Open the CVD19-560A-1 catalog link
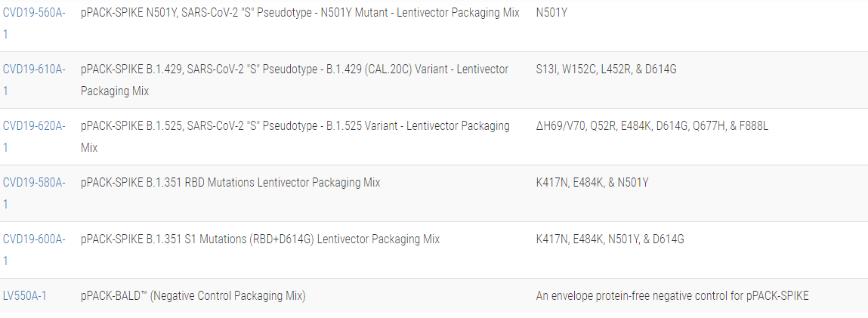This screenshot has height=318, width=868. (x=34, y=14)
